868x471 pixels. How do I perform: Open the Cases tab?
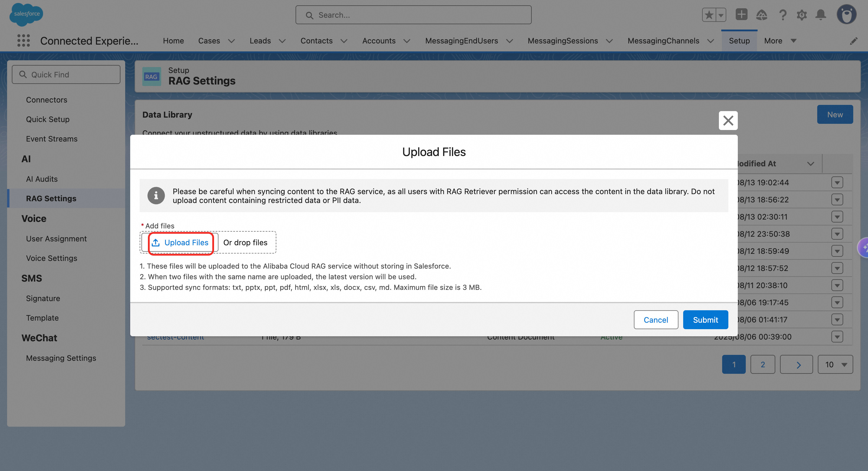[x=209, y=41]
